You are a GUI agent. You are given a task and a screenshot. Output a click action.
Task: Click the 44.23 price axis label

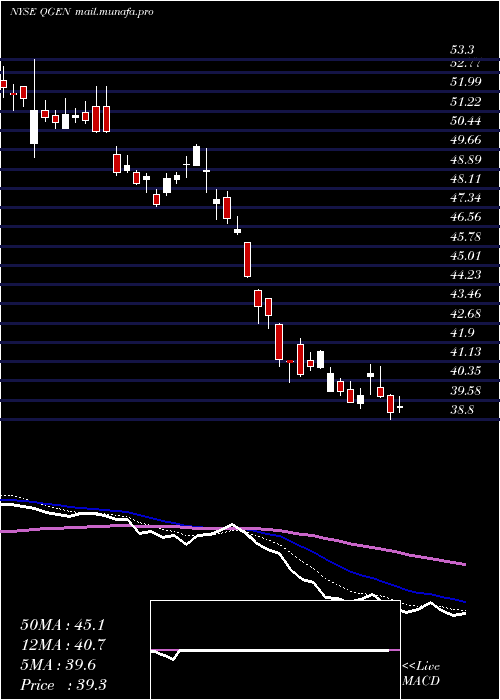click(465, 275)
